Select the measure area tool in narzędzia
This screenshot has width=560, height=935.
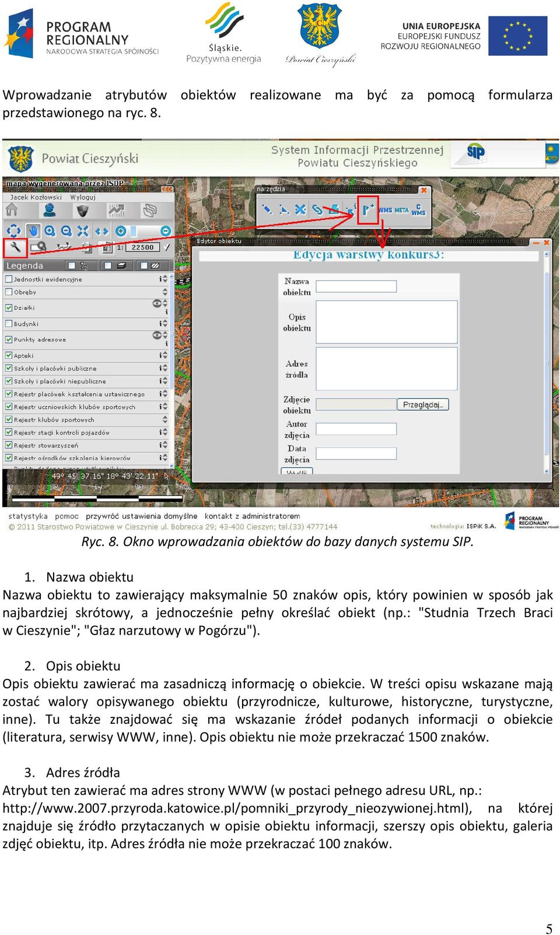[284, 209]
